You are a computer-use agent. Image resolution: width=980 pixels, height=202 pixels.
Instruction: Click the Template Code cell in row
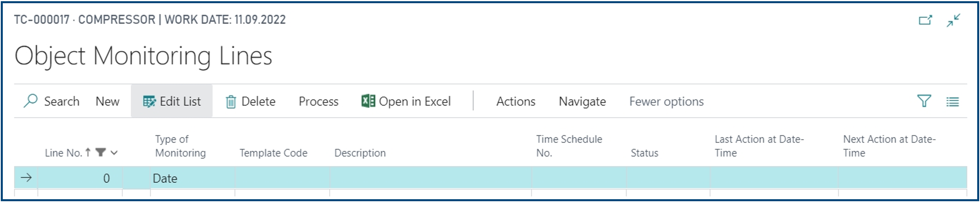[282, 178]
